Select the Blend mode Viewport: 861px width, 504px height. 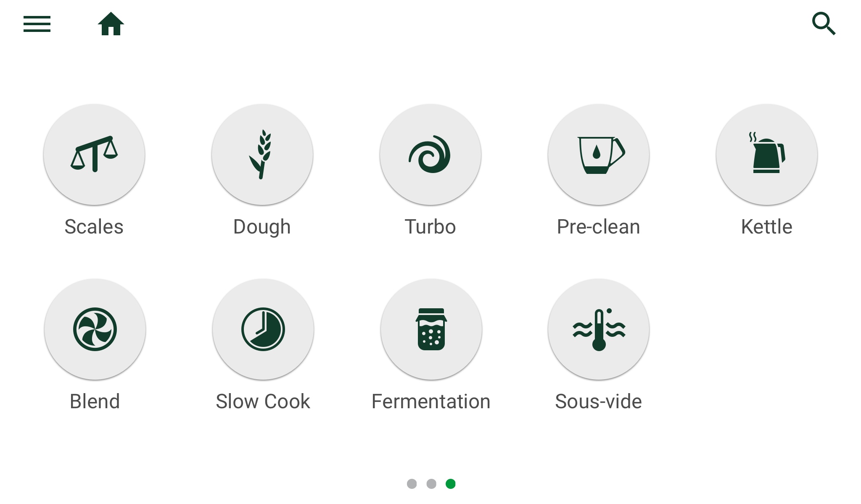pos(94,329)
